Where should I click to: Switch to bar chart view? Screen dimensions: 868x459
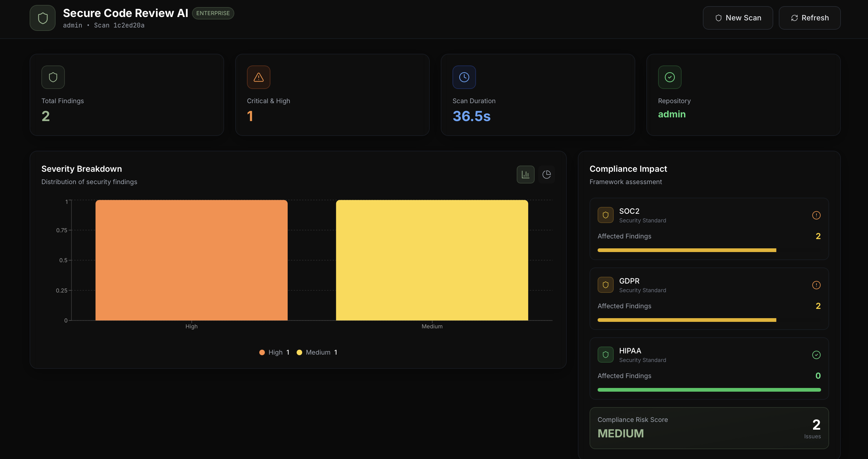coord(525,174)
